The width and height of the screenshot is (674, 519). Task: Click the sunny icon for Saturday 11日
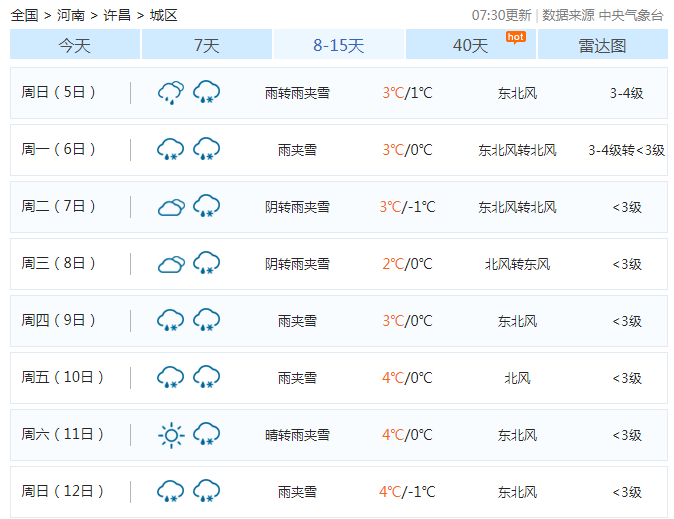pos(171,435)
